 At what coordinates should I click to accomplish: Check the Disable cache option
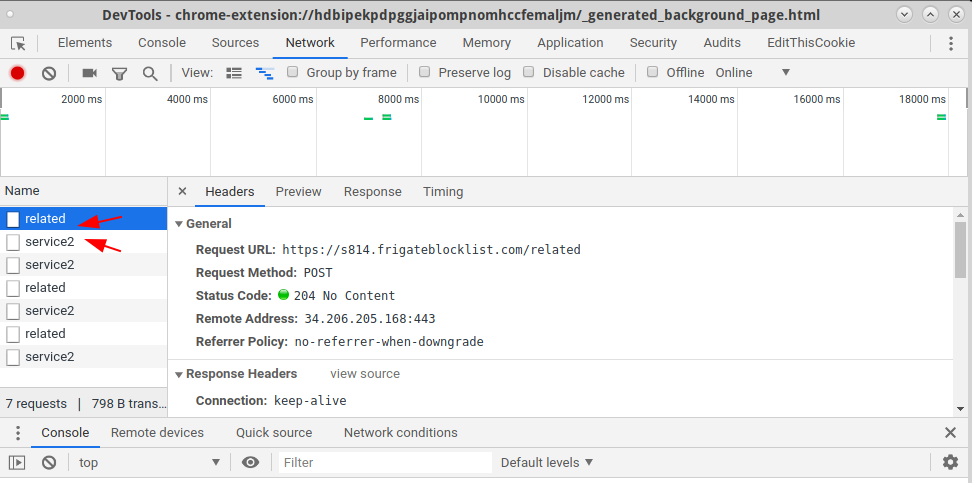[x=529, y=72]
